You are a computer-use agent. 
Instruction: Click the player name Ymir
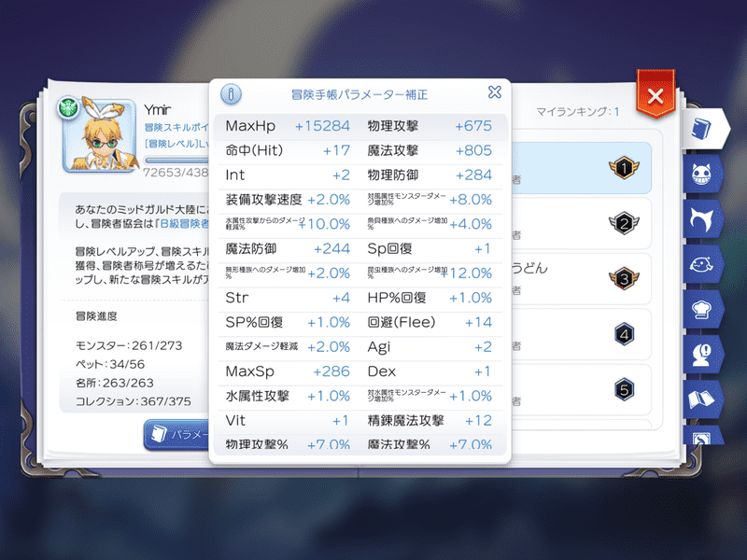pos(157,110)
